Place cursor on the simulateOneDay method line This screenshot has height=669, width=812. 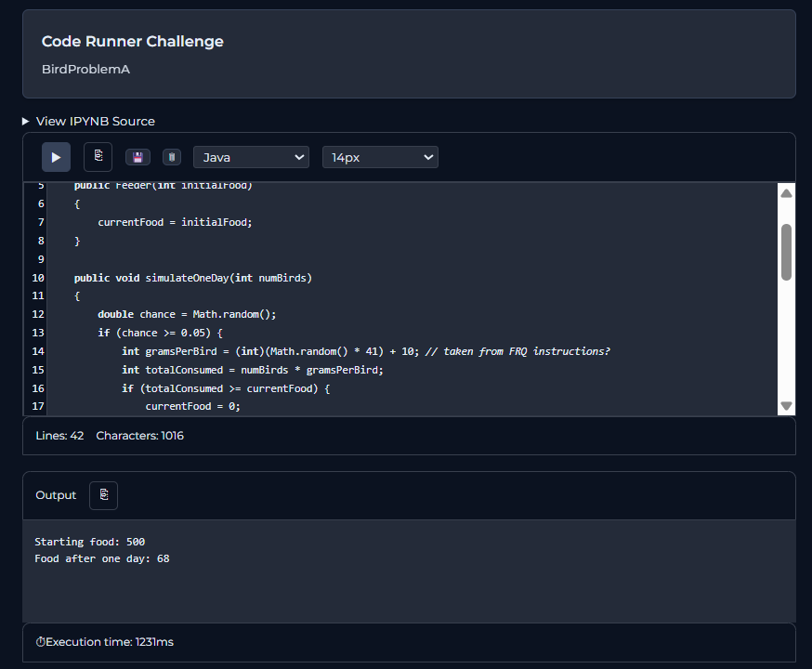(193, 278)
